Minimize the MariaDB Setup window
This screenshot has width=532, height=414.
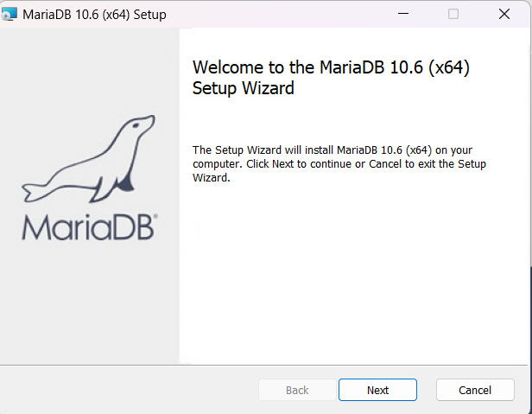coord(403,14)
